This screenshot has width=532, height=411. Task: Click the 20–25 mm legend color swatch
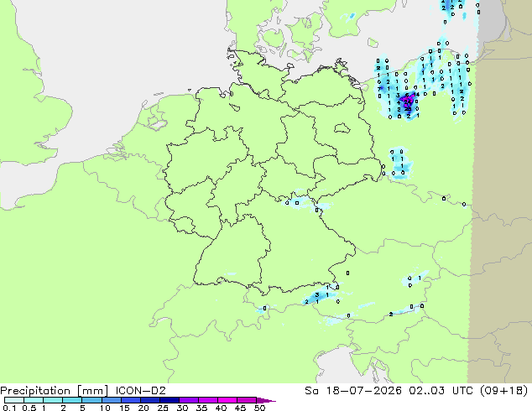[x=149, y=400]
